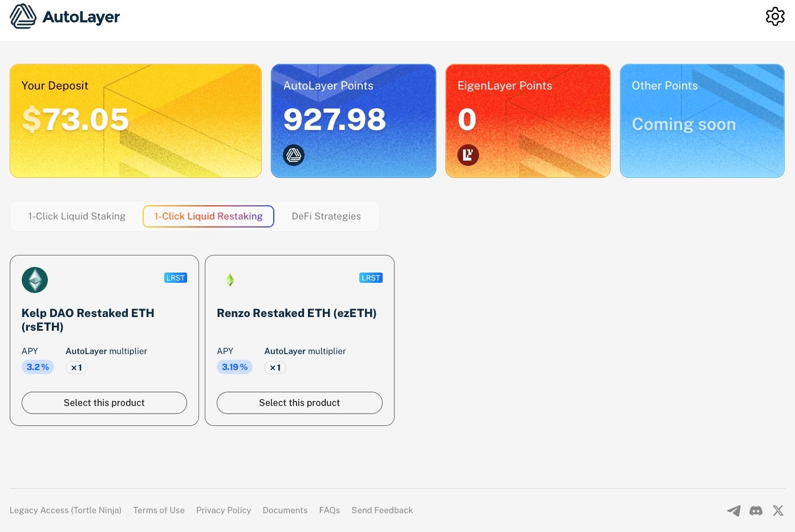Open the Telegram link icon
The image size is (795, 532).
click(x=734, y=510)
